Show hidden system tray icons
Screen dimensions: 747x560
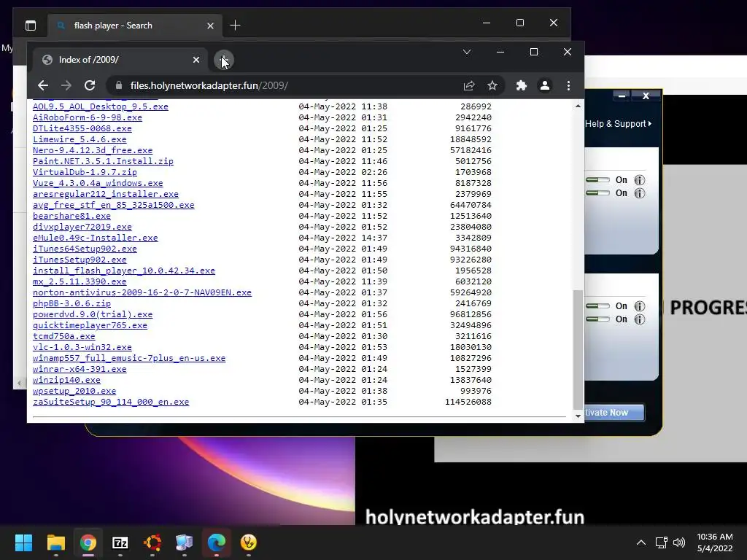tap(641, 542)
